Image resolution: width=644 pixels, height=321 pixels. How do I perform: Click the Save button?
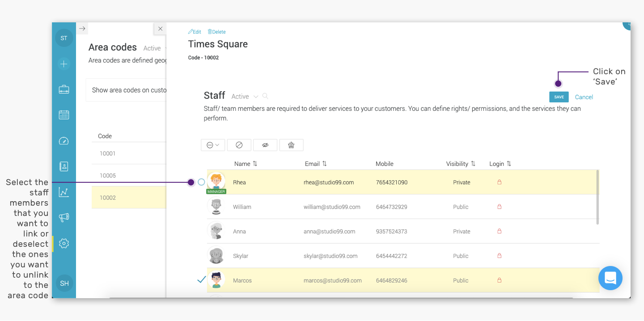(x=559, y=97)
